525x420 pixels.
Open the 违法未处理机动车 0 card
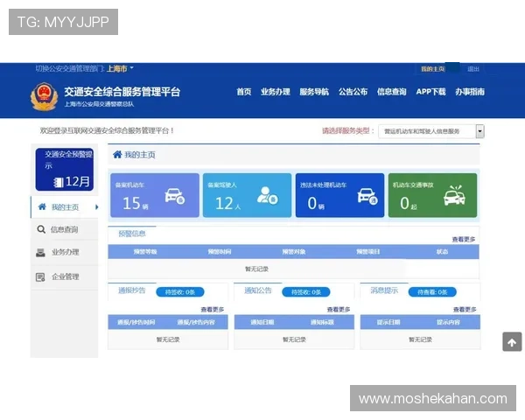pos(339,195)
